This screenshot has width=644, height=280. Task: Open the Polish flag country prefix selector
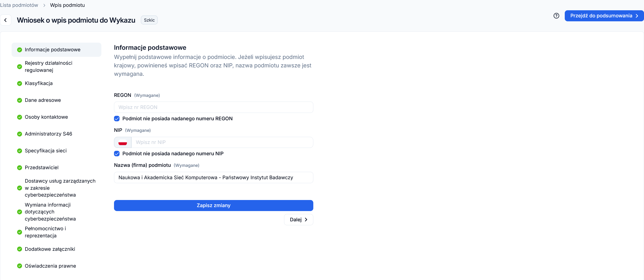point(123,142)
